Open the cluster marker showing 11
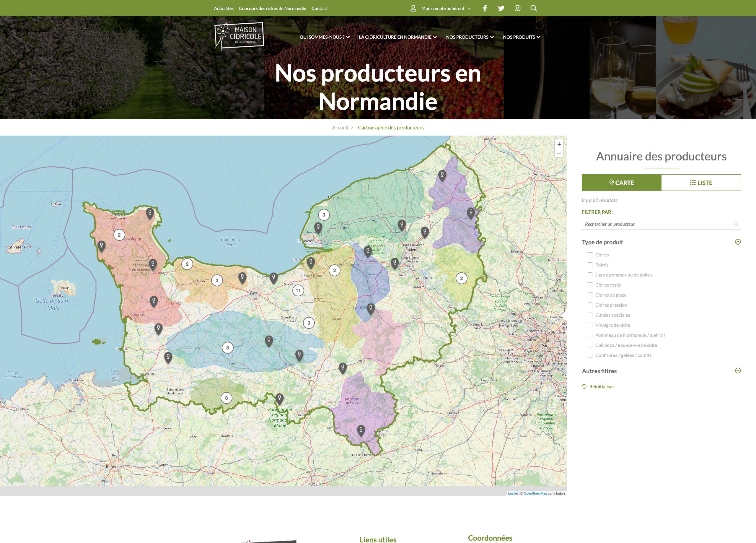Viewport: 756px width, 543px height. click(298, 290)
